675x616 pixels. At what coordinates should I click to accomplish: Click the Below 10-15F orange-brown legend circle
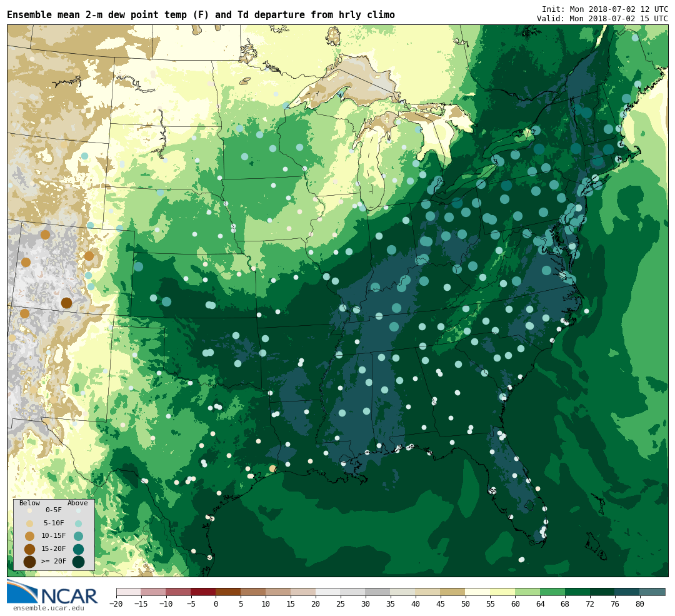pyautogui.click(x=30, y=537)
